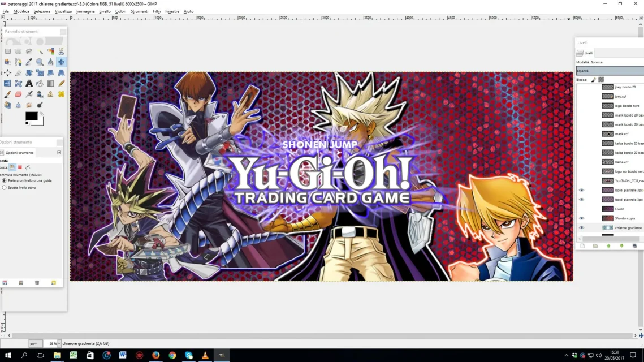Screen dimensions: 644x362
Task: Toggle lock pixels brush icon in Blocca
Action: pyautogui.click(x=594, y=80)
